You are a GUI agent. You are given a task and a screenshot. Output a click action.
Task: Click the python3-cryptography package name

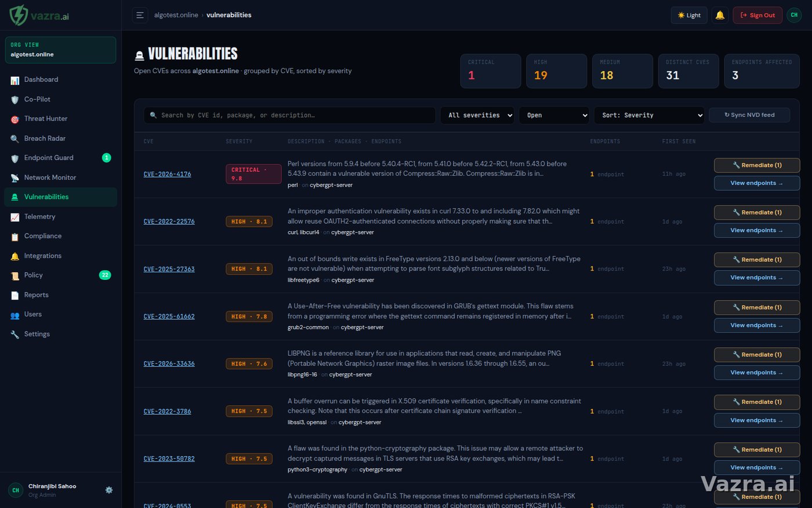click(x=317, y=470)
